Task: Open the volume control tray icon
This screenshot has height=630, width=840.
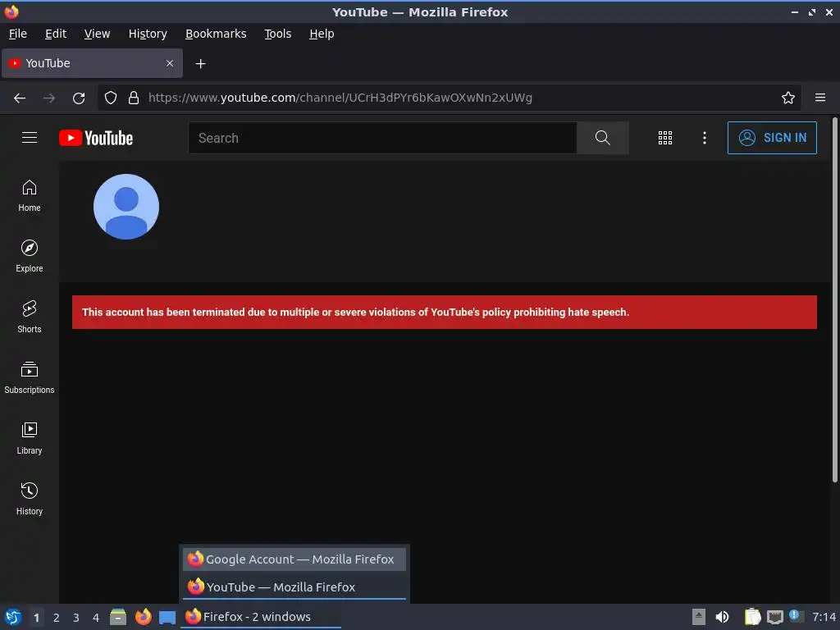Action: [x=722, y=617]
